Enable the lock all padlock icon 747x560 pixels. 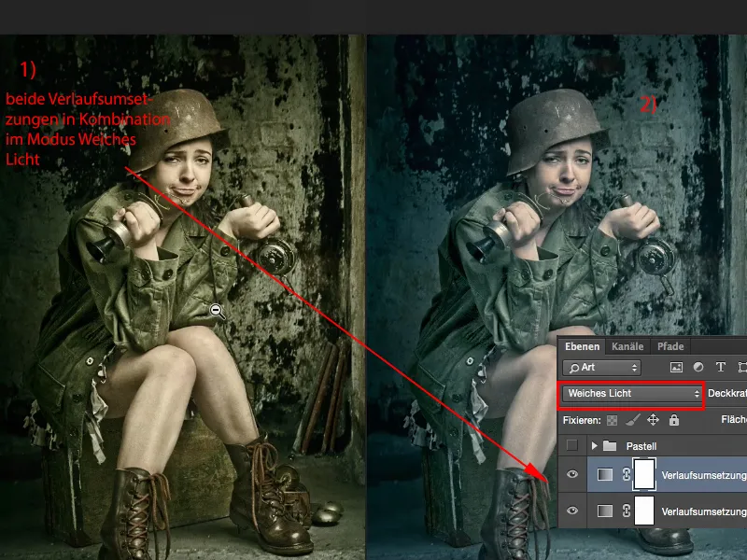click(674, 421)
